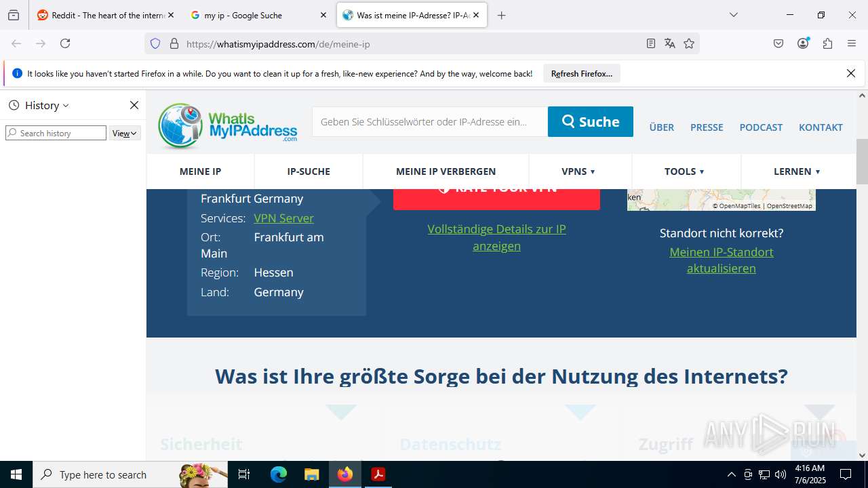Open new tab with plus

coord(501,15)
